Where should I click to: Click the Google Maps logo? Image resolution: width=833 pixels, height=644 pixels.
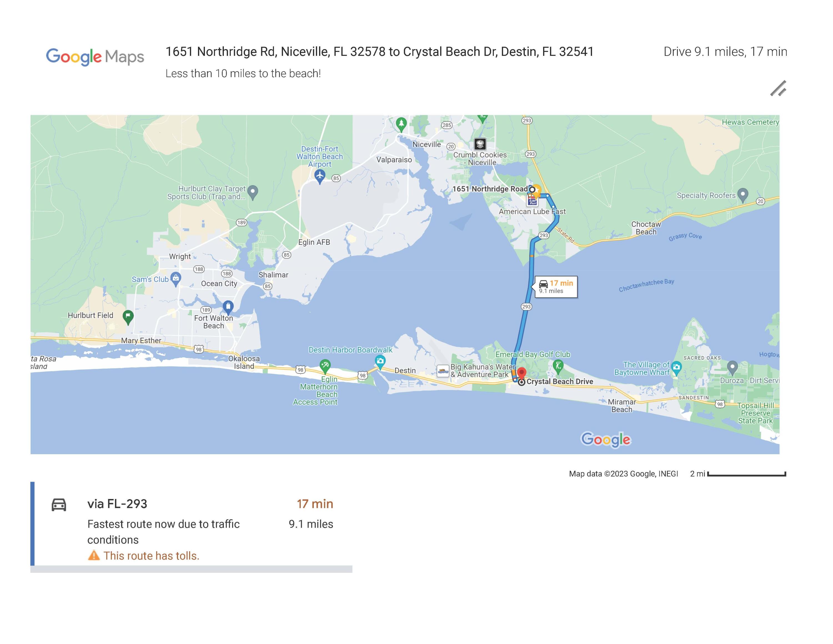tap(95, 57)
